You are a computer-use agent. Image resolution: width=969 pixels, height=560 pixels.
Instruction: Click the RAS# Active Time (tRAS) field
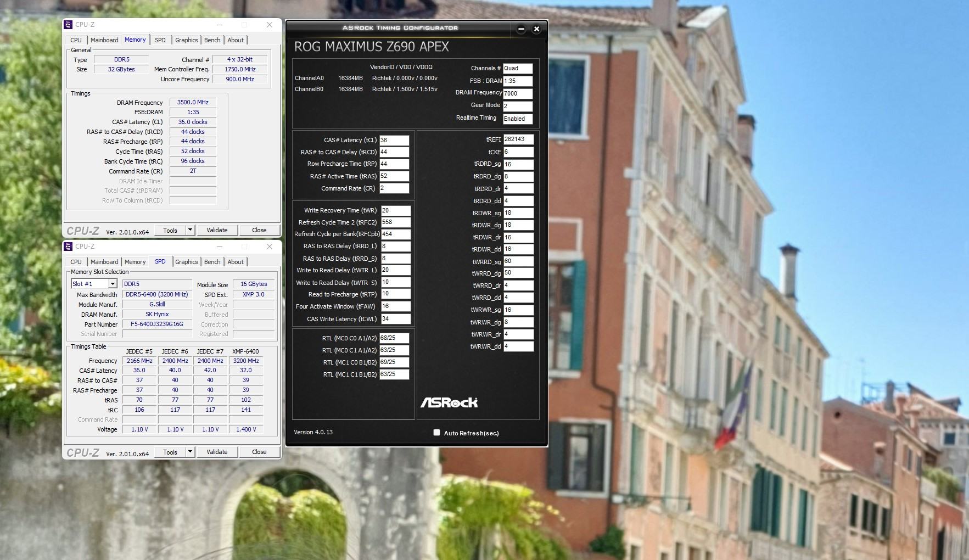pos(394,176)
